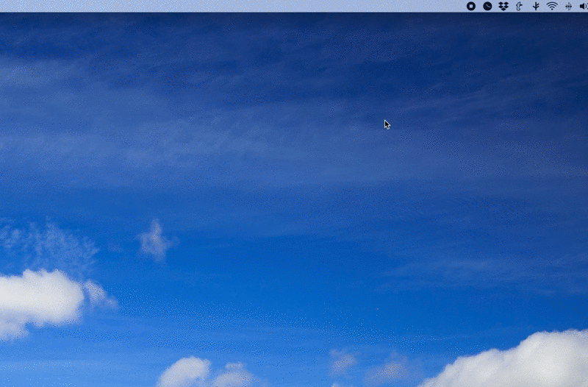Click the outlined flame-shaped menu bar icon
Viewport: 588px width, 387px height.
click(x=520, y=6)
